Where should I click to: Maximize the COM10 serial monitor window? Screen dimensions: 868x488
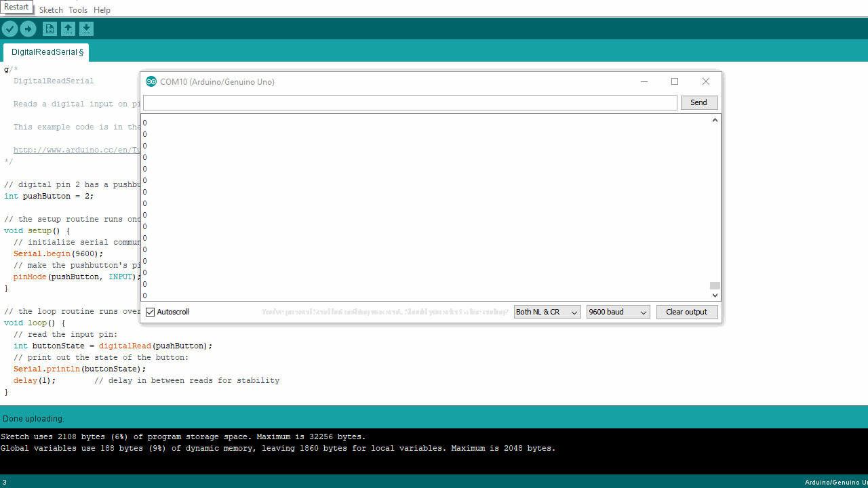[x=675, y=82]
